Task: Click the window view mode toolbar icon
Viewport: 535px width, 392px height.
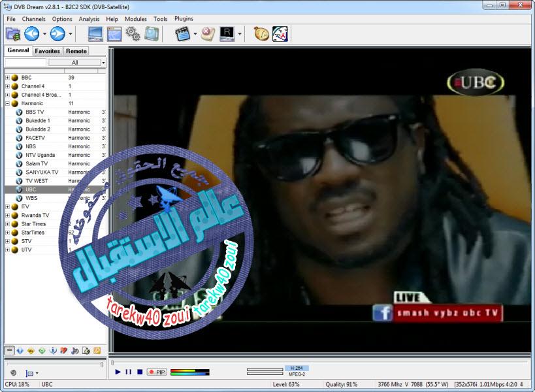Action: point(114,34)
